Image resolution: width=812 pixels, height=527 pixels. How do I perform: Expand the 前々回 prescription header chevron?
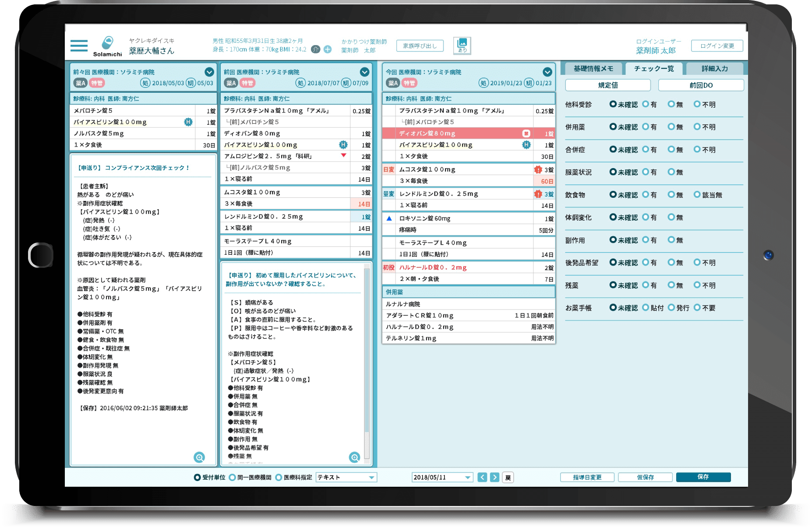209,72
